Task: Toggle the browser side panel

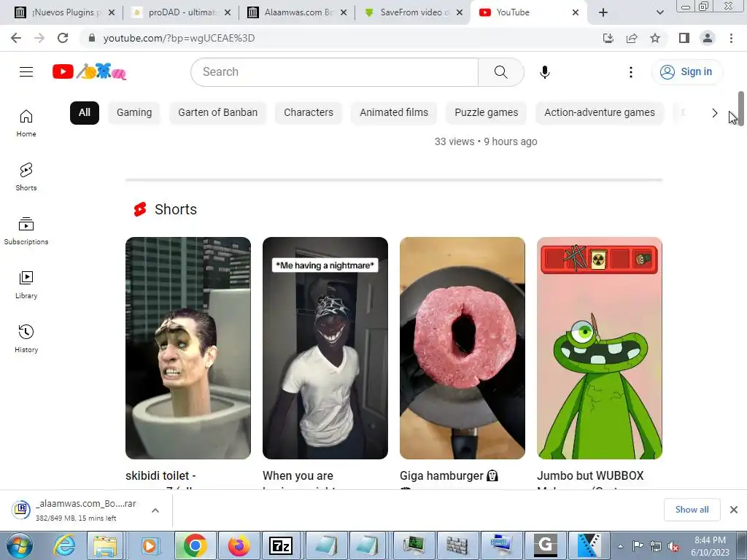Action: point(684,38)
